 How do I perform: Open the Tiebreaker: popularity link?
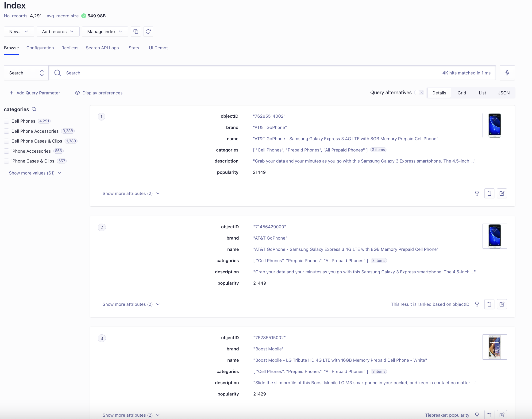coord(447,415)
